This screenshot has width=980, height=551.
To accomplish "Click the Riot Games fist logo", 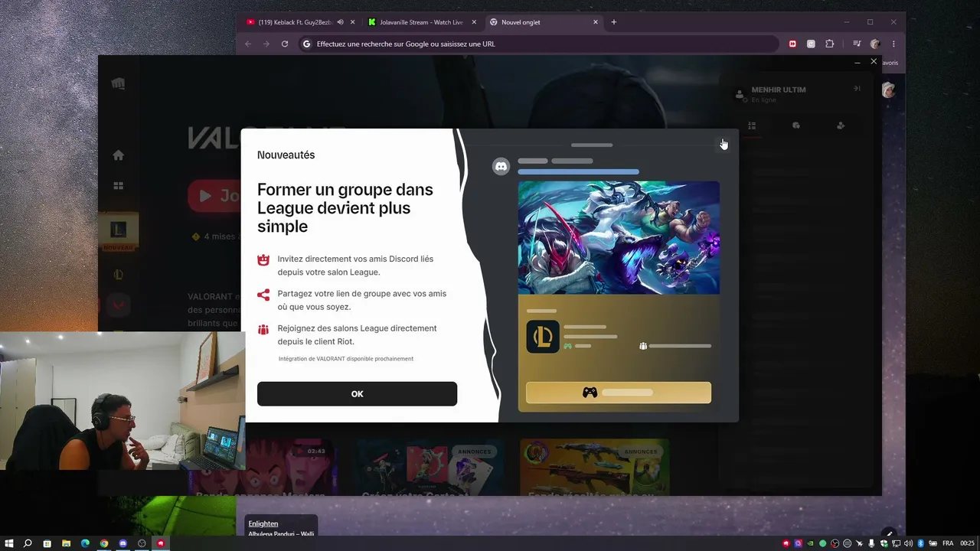I will click(118, 83).
